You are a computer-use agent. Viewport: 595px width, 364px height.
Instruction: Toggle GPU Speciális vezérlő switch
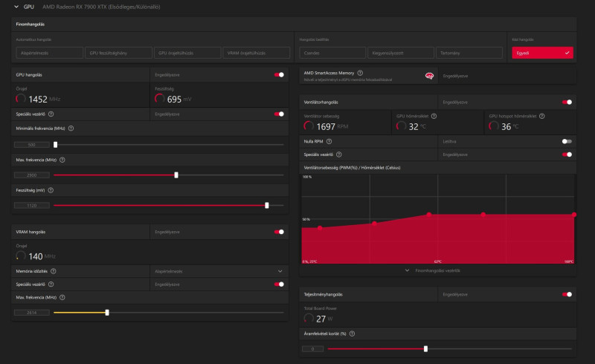[280, 114]
